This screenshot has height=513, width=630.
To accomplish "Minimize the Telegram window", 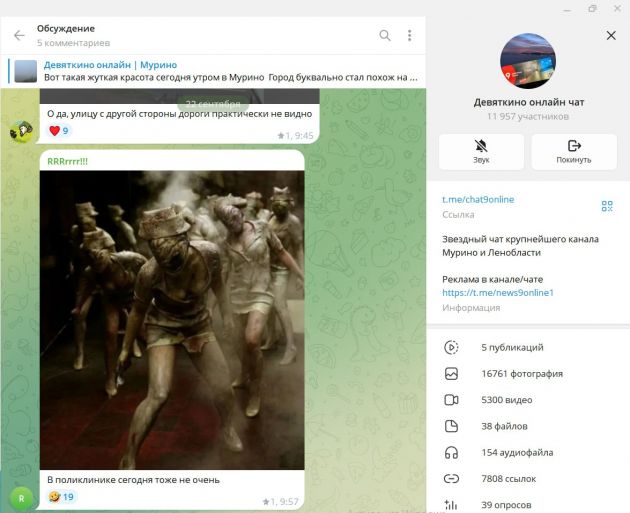I will (x=567, y=9).
